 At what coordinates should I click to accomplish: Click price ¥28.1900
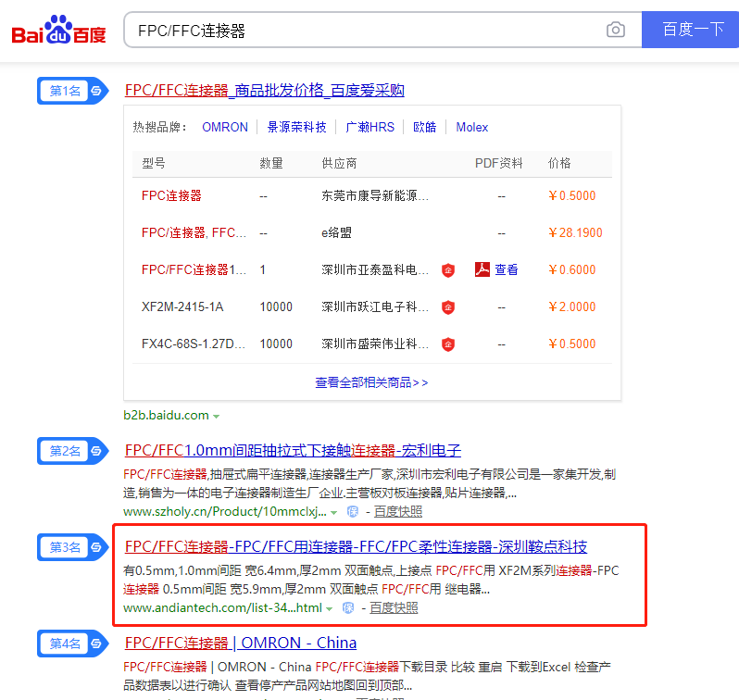(575, 232)
